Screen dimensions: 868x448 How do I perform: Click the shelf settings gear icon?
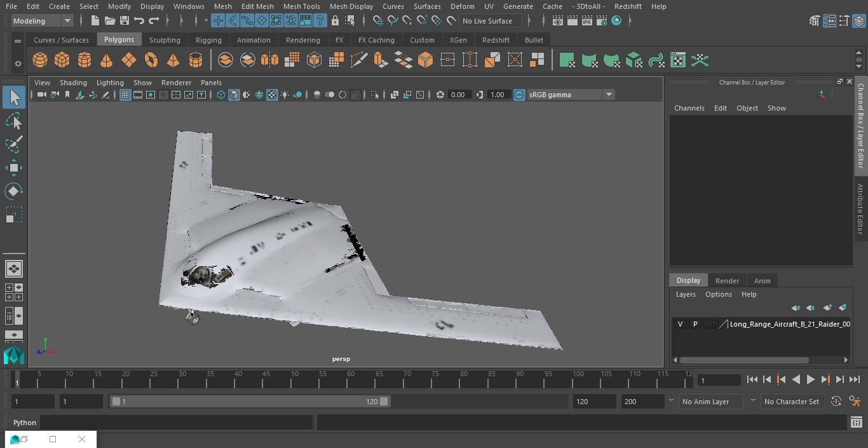(x=18, y=64)
